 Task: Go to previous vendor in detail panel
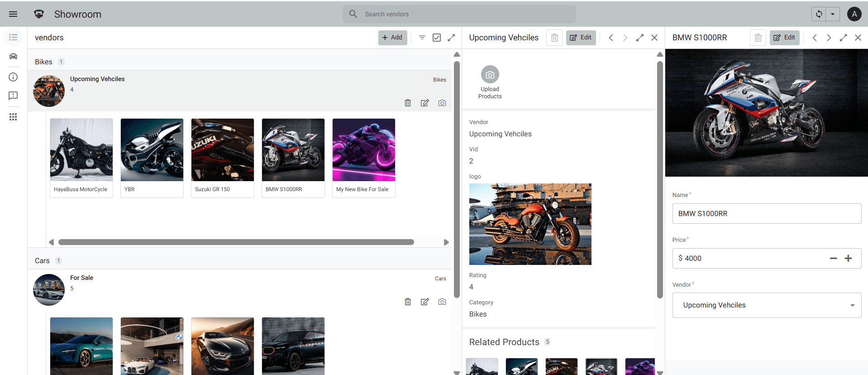tap(611, 38)
